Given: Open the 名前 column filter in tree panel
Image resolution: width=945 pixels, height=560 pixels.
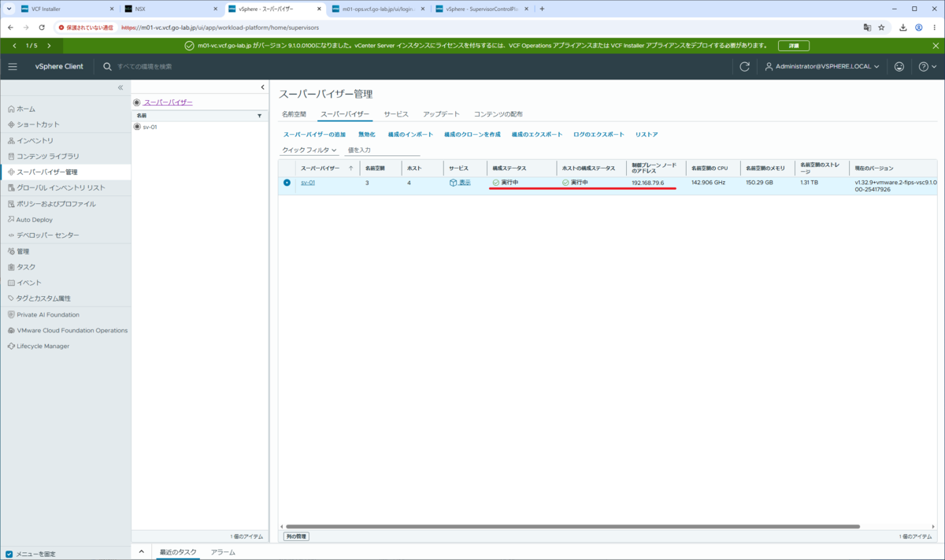Looking at the screenshot, I should coord(260,115).
